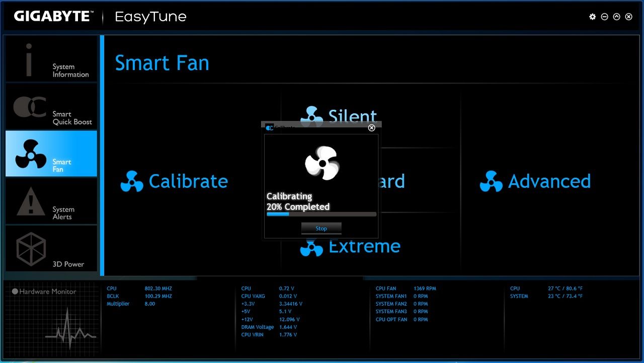Click the Silent fan icon
The height and width of the screenshot is (363, 644).
312,116
